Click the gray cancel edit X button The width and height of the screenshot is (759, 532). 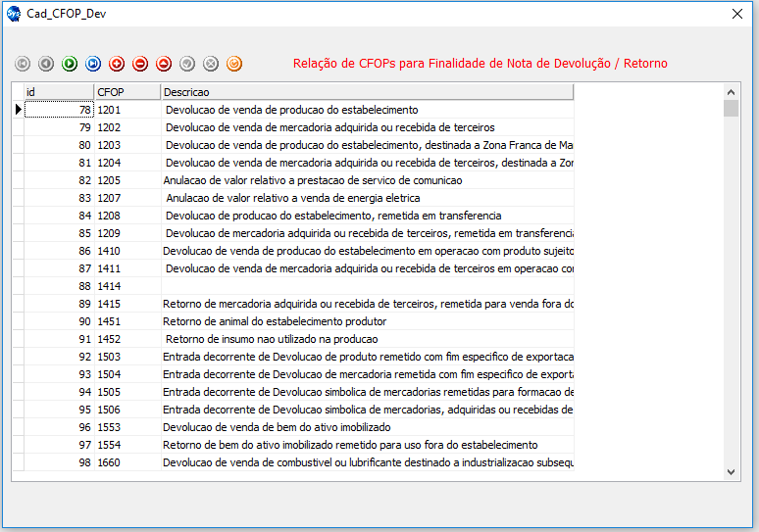(x=211, y=64)
